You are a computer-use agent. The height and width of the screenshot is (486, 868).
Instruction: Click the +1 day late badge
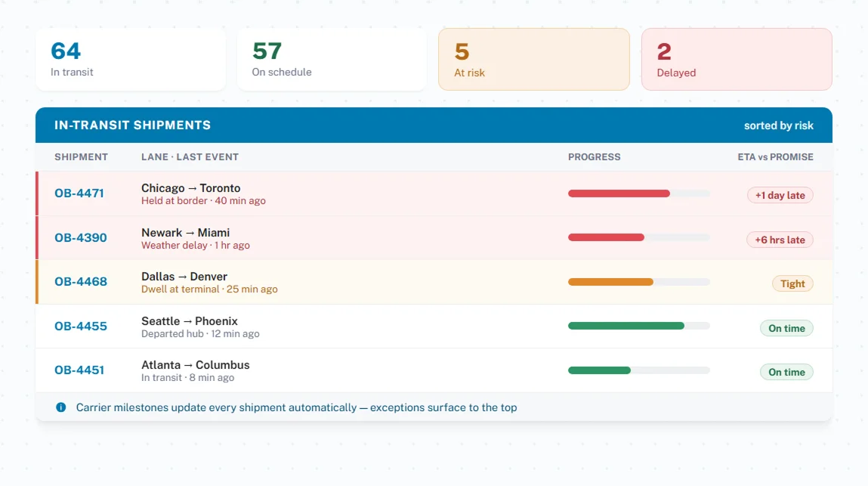click(780, 195)
